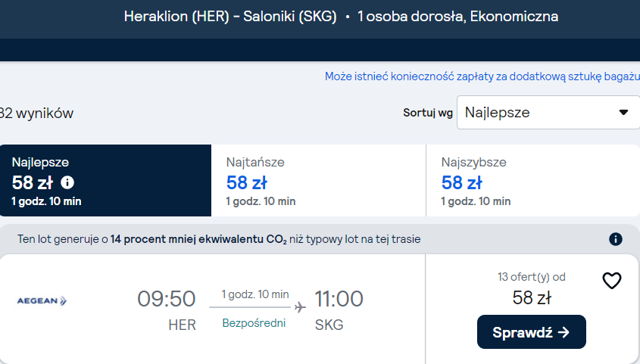Image resolution: width=640 pixels, height=364 pixels.
Task: Switch to the Najtańsze tab
Action: [x=318, y=181]
